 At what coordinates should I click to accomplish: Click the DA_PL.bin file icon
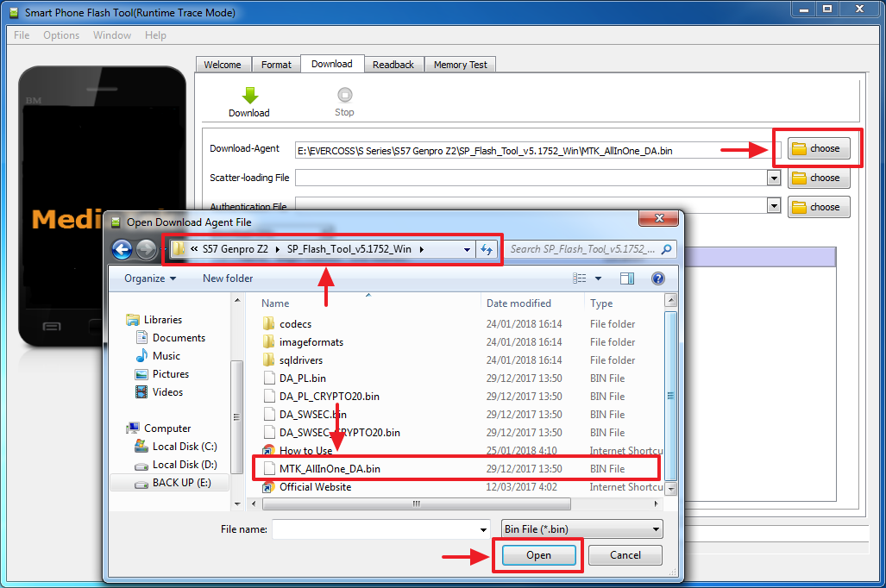269,378
